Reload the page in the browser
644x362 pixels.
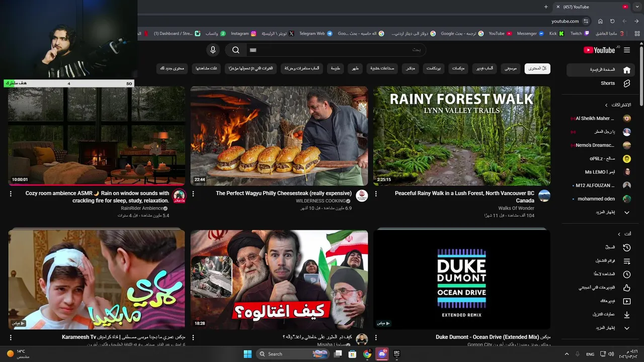click(x=612, y=21)
